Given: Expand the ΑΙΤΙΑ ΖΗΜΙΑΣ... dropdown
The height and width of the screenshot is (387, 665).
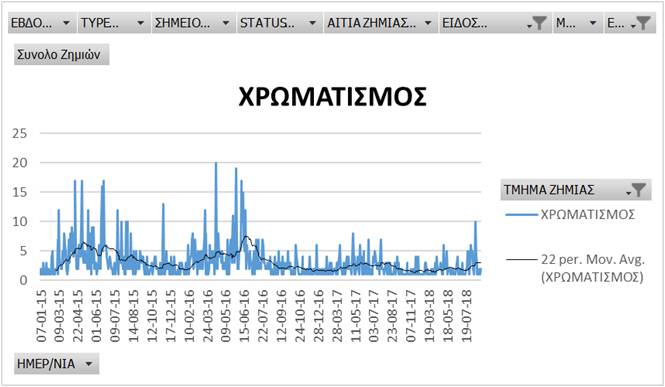Looking at the screenshot, I should (428, 23).
